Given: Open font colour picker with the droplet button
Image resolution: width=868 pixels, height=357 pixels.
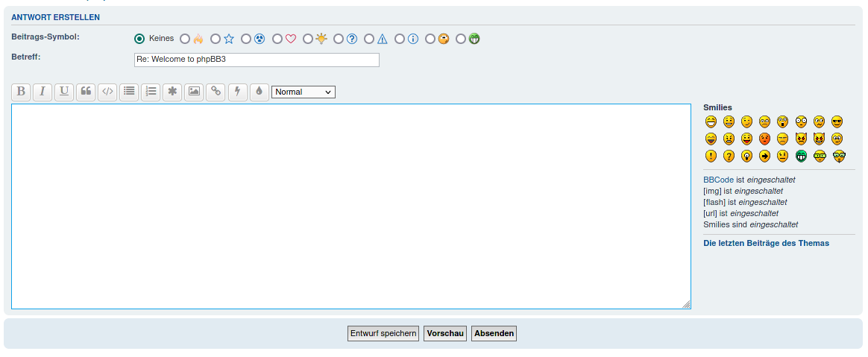Looking at the screenshot, I should tap(259, 92).
